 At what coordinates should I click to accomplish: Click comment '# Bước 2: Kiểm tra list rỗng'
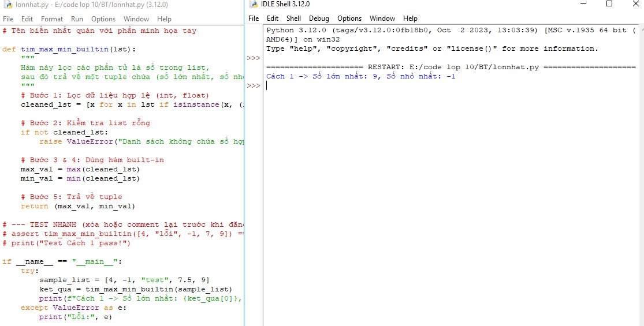[x=85, y=123]
